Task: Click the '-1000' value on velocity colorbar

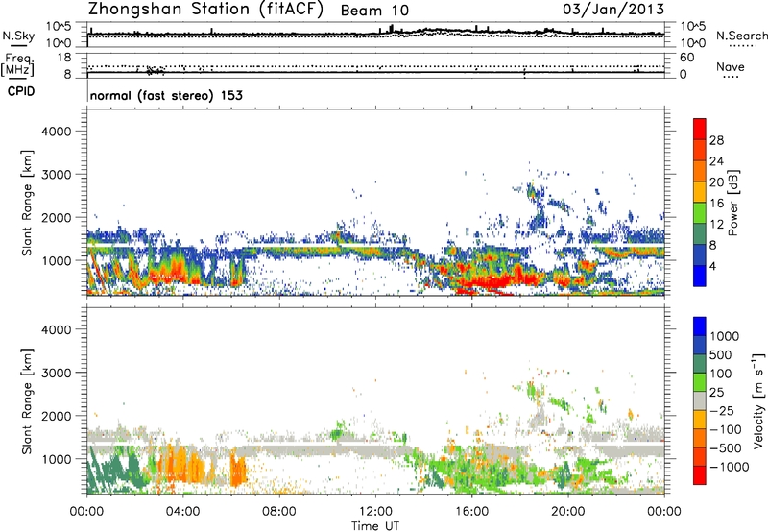Action: 730,467
